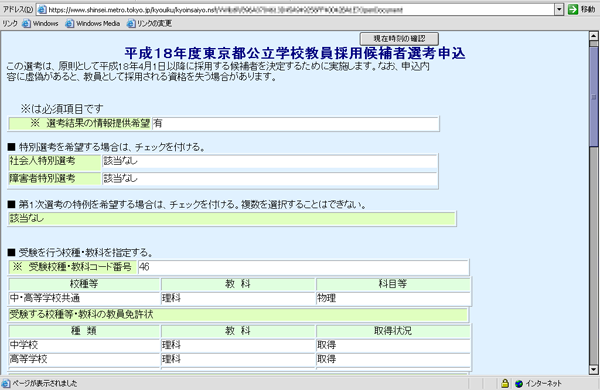The height and width of the screenshot is (390, 600).
Task: Click the 選考結果の情報提供希望 label
Action: tap(80, 124)
